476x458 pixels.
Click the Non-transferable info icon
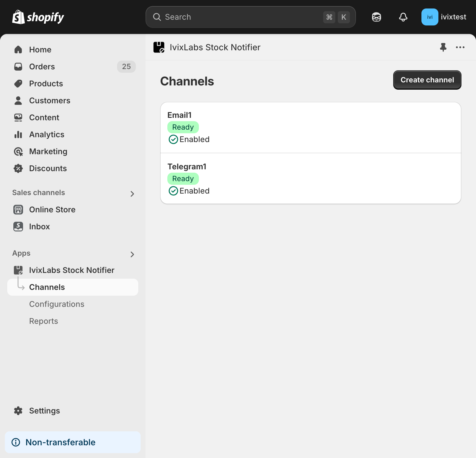coord(16,442)
